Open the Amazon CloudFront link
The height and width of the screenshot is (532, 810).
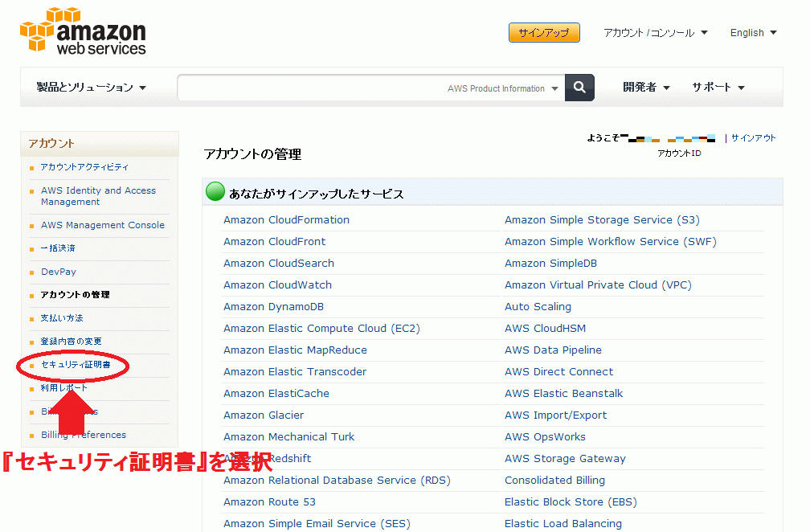pos(274,242)
